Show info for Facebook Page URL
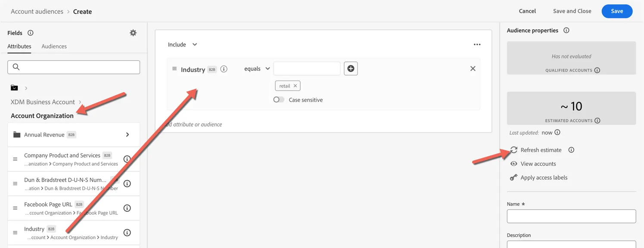 click(x=127, y=208)
